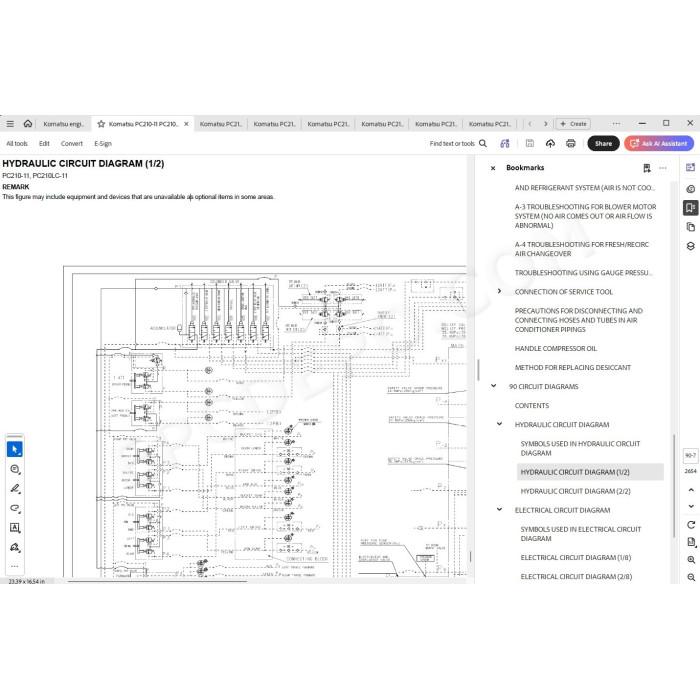Go to the Home icon

pos(28,124)
